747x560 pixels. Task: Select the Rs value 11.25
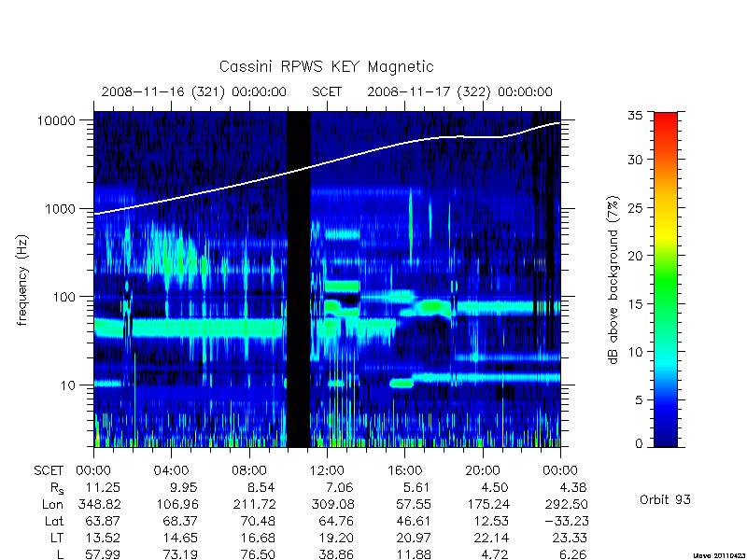pos(103,487)
